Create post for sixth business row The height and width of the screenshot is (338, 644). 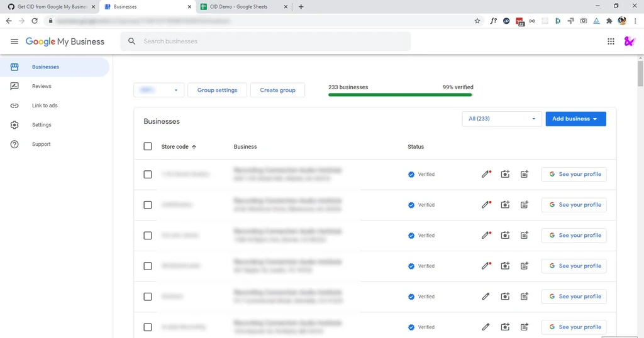click(x=525, y=327)
